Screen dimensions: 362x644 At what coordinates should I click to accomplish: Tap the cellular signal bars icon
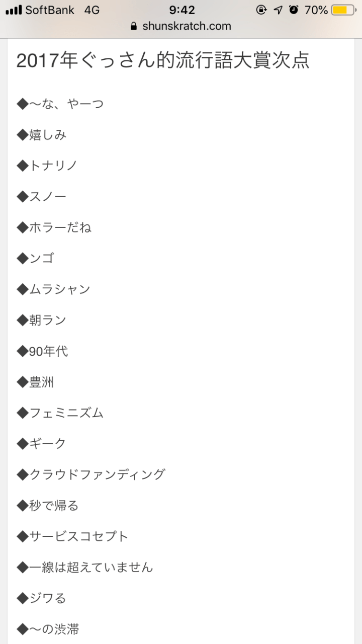coord(14,10)
